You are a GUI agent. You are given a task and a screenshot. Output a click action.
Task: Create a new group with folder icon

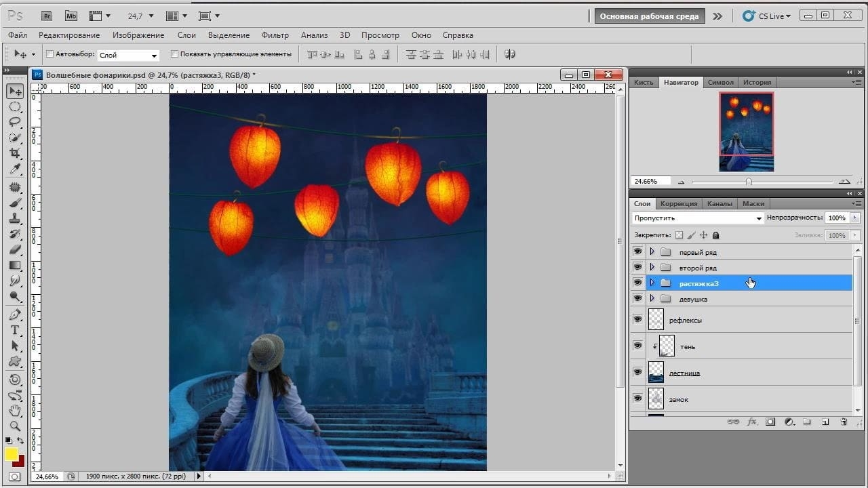coord(807,422)
